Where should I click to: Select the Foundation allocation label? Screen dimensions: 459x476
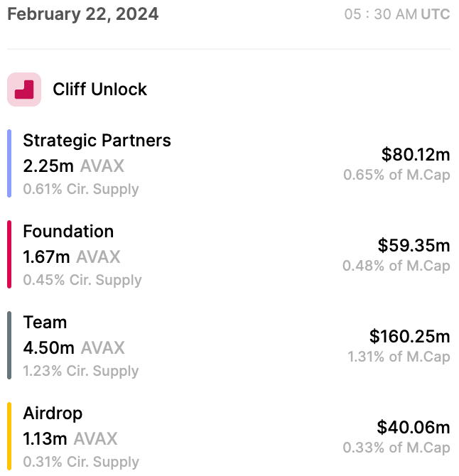[x=68, y=232]
